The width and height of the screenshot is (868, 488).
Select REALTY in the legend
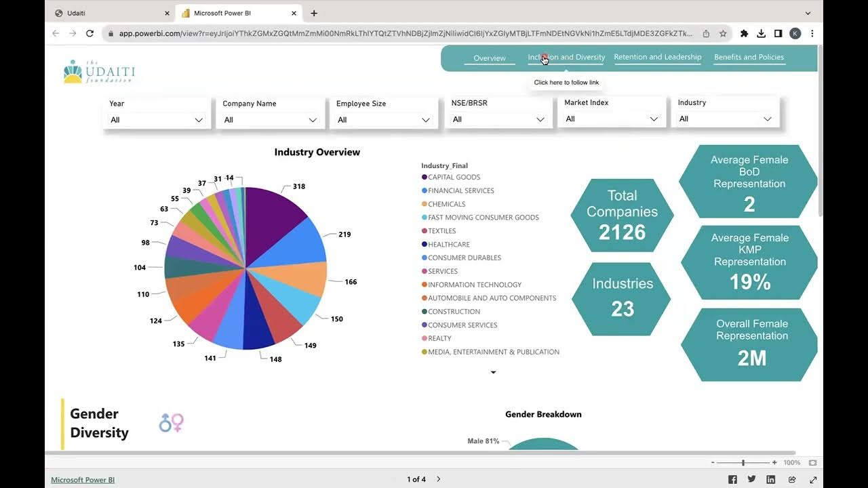pos(439,338)
